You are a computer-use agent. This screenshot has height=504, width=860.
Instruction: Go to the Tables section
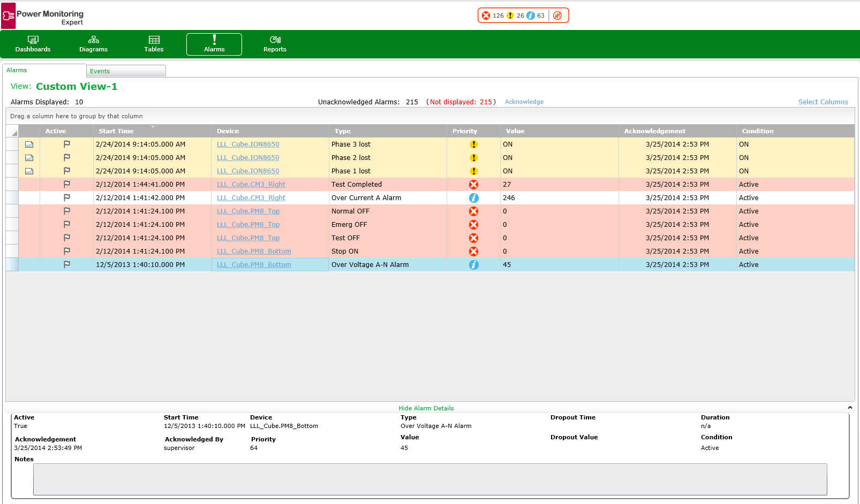click(x=154, y=44)
